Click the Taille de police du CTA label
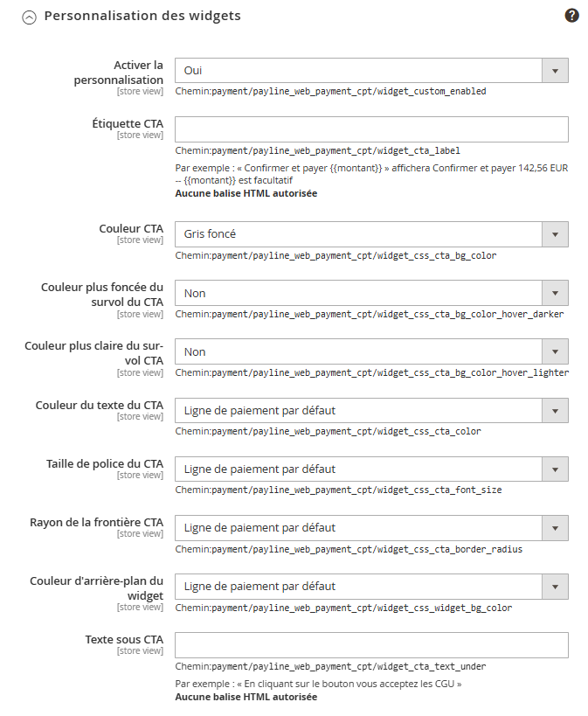This screenshot has height=716, width=588. point(104,463)
